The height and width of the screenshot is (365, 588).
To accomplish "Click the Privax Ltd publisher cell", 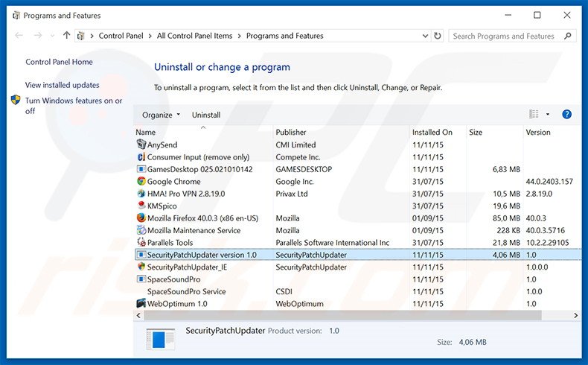I will pos(291,194).
